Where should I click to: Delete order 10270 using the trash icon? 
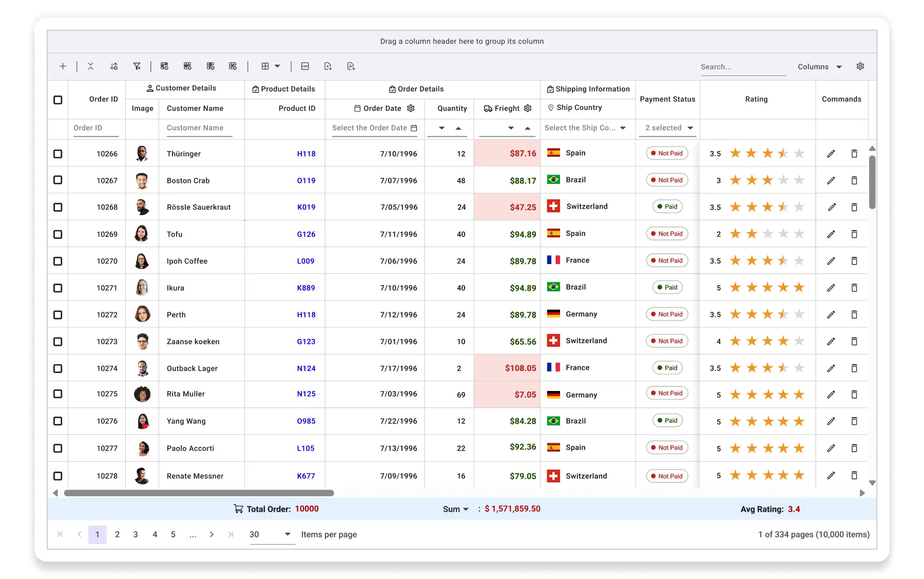[854, 261]
